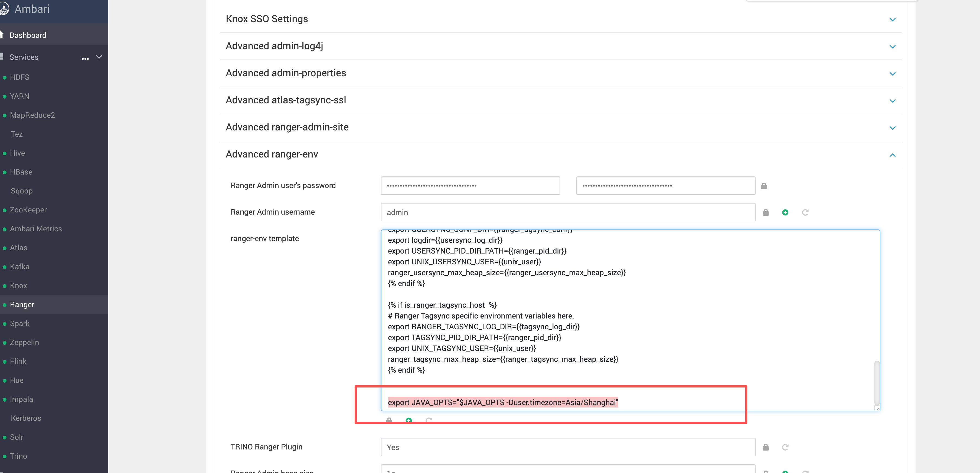Open the HDFS service page

(19, 77)
